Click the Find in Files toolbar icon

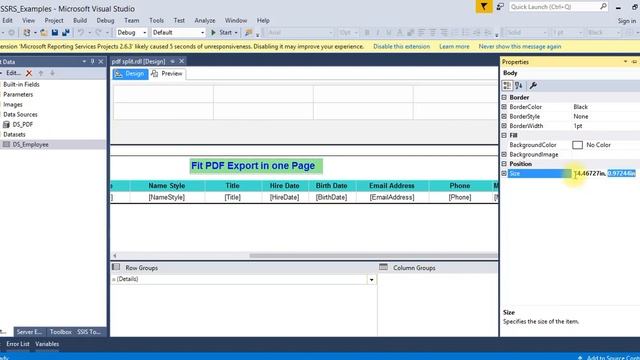(x=248, y=32)
